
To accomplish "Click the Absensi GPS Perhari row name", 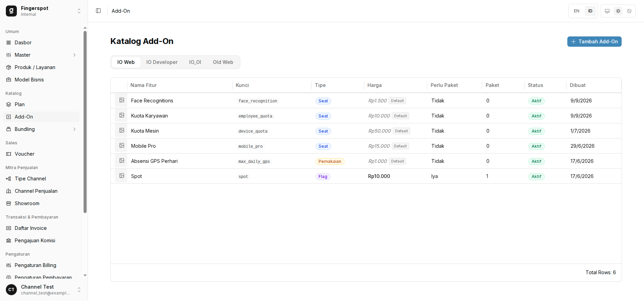I will pyautogui.click(x=154, y=161).
